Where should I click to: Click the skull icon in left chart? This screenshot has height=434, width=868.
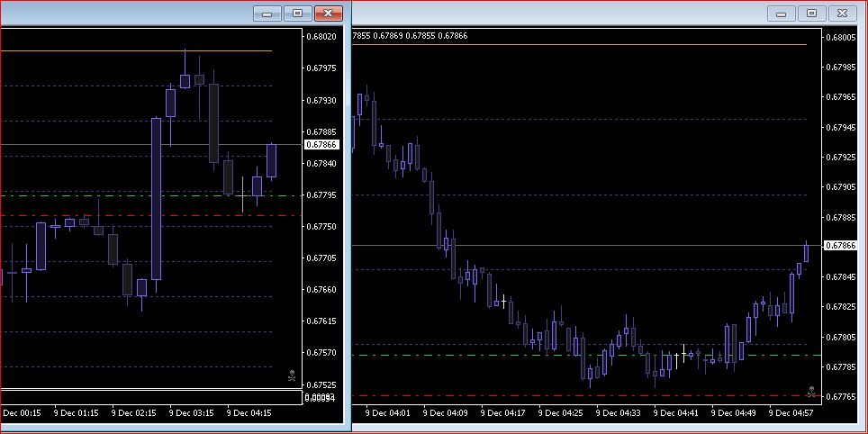point(292,376)
